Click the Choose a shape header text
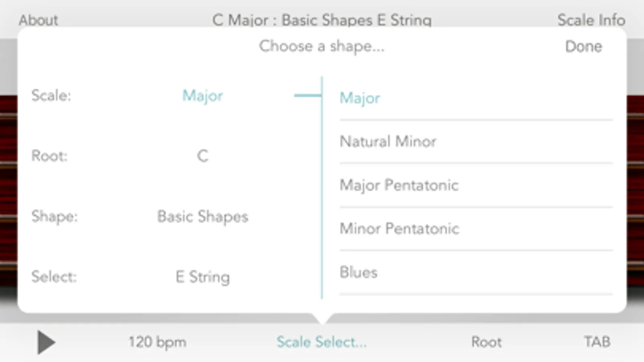The width and height of the screenshot is (644, 362). 321,47
